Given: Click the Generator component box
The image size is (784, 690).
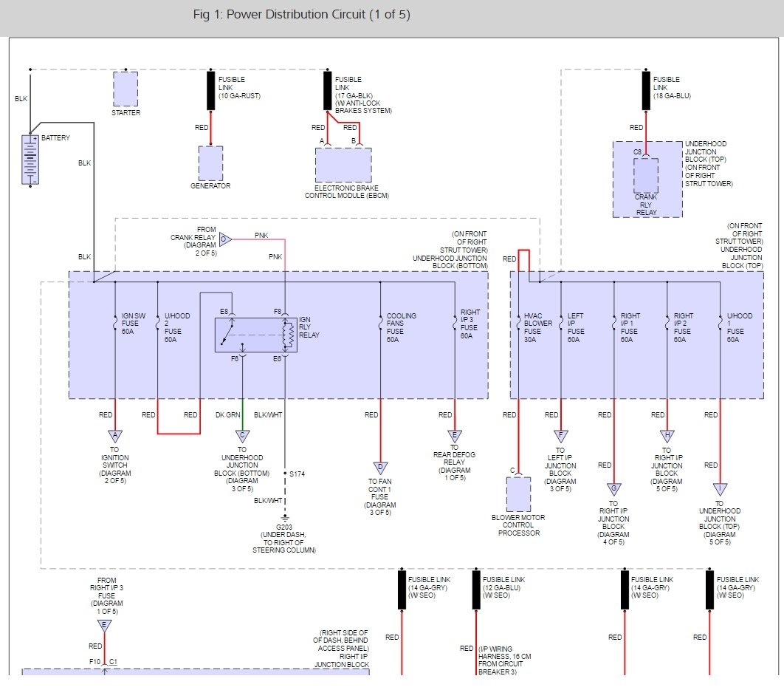Looking at the screenshot, I should click(x=210, y=163).
